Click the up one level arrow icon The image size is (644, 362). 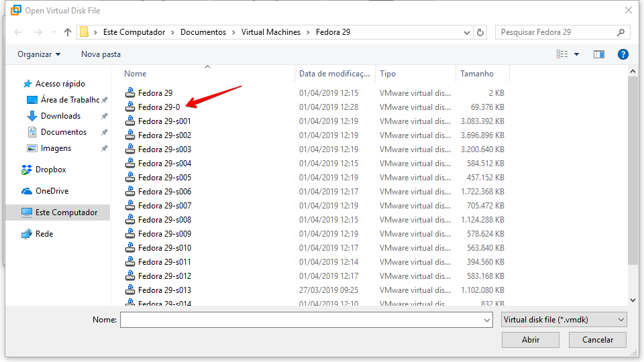tap(68, 32)
